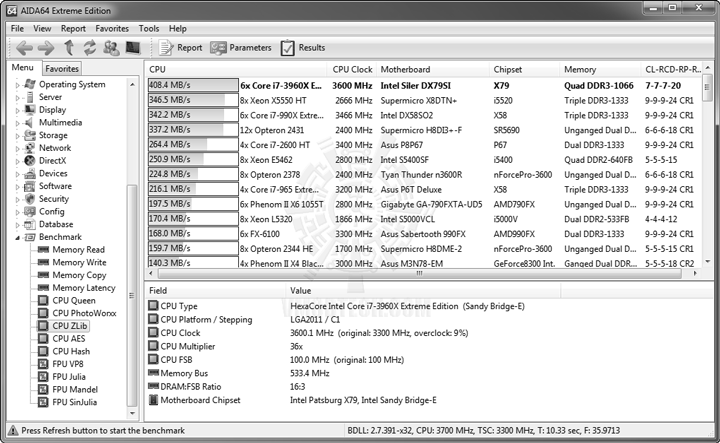The height and width of the screenshot is (443, 720).
Task: Click the CPU Queen benchmark icon
Action: point(43,301)
